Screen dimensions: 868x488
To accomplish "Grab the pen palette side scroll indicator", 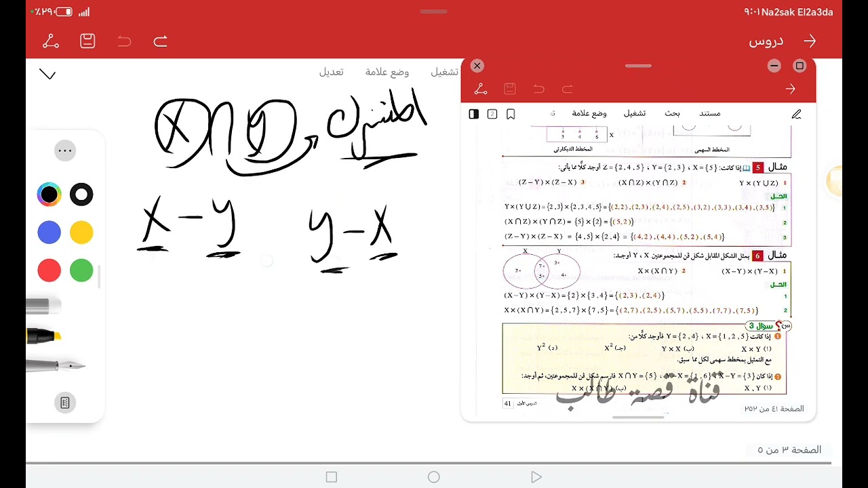I will pyautogui.click(x=100, y=277).
